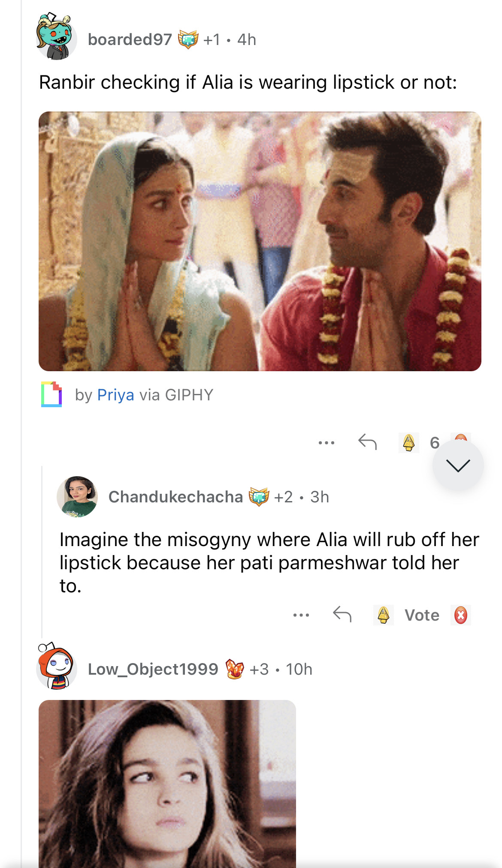Downvote Chandukechacha's reply
Viewport: 502px width, 868px height.
tap(460, 615)
